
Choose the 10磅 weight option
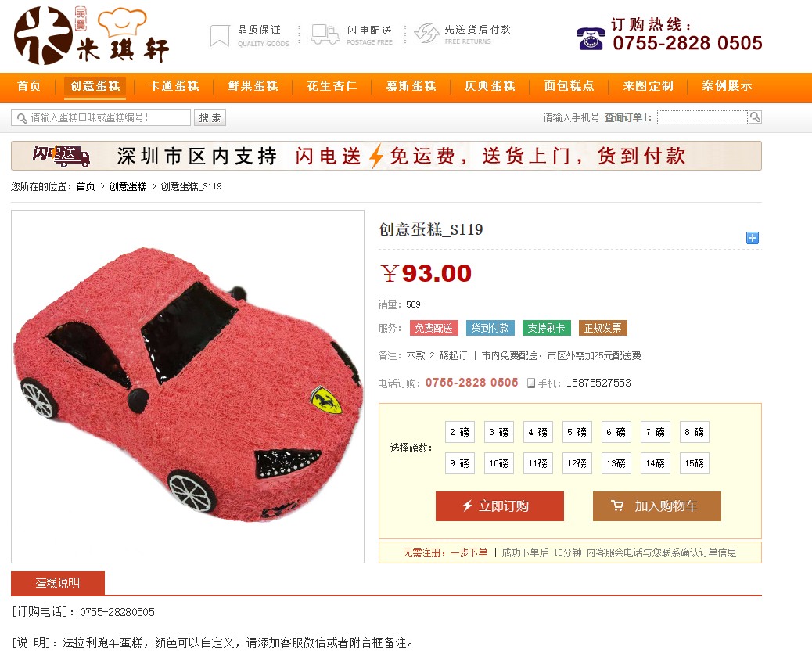(498, 463)
